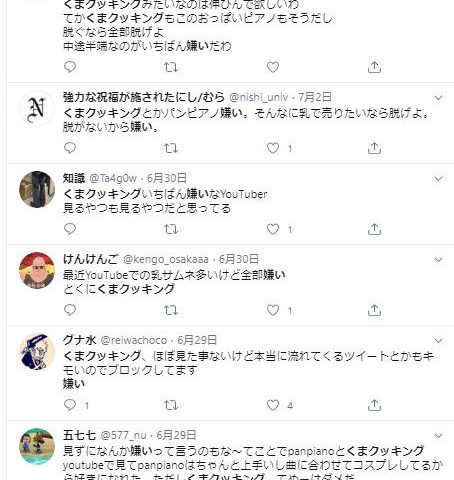The width and height of the screenshot is (454, 480).
Task: Open グナ水 profile picture
Action: (x=37, y=351)
